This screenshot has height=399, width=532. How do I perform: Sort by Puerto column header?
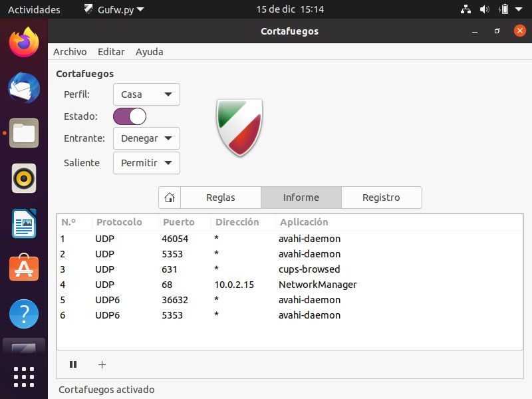point(178,222)
